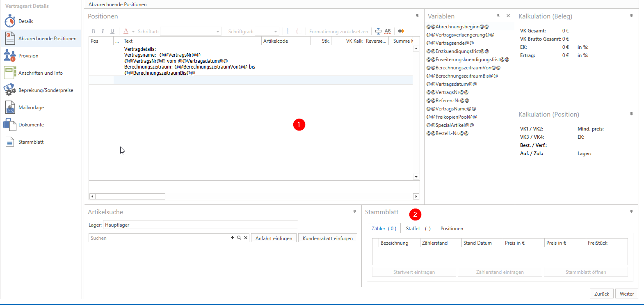The image size is (644, 305).
Task: Click the orange double-arrow toolbar icon
Action: pyautogui.click(x=401, y=31)
